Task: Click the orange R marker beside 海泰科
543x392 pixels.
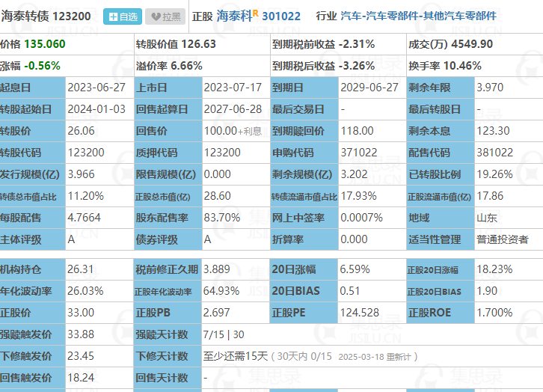Action: click(256, 13)
